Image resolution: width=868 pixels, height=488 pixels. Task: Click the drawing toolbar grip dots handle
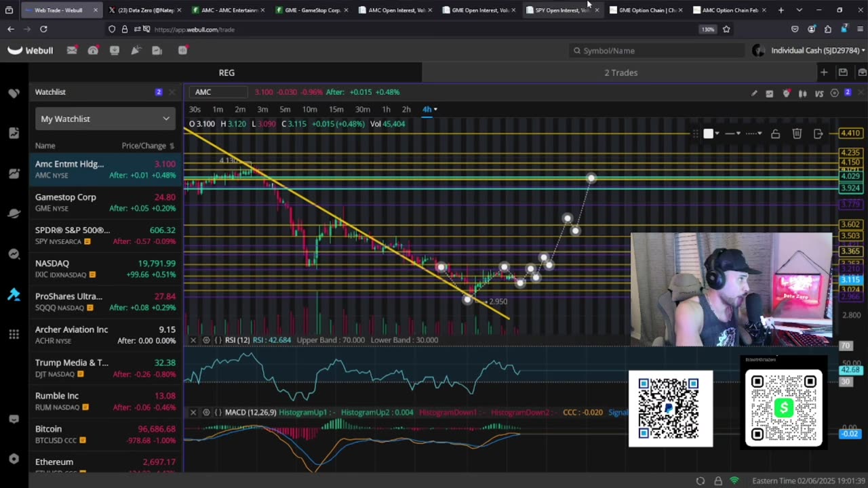click(x=695, y=134)
